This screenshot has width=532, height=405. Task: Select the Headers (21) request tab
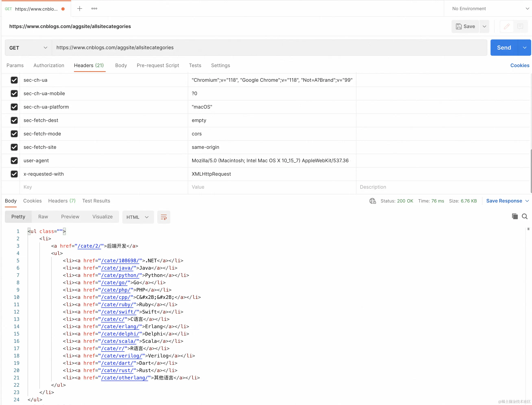tap(89, 65)
